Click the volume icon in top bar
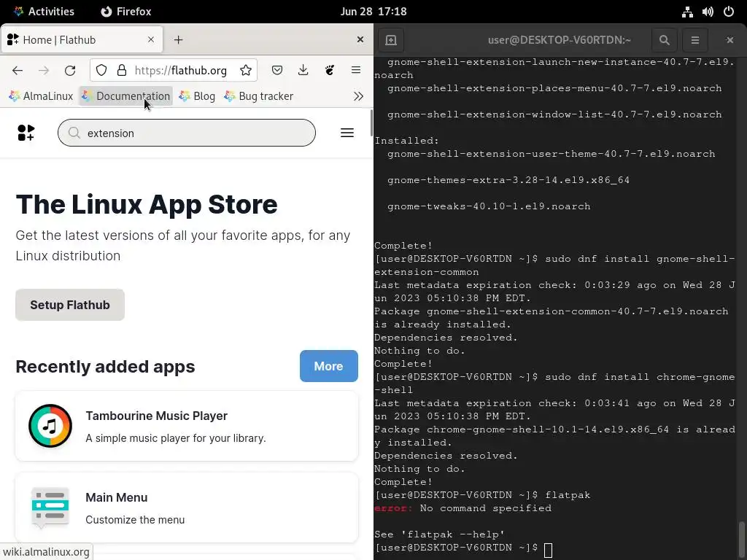The image size is (747, 560). click(708, 12)
